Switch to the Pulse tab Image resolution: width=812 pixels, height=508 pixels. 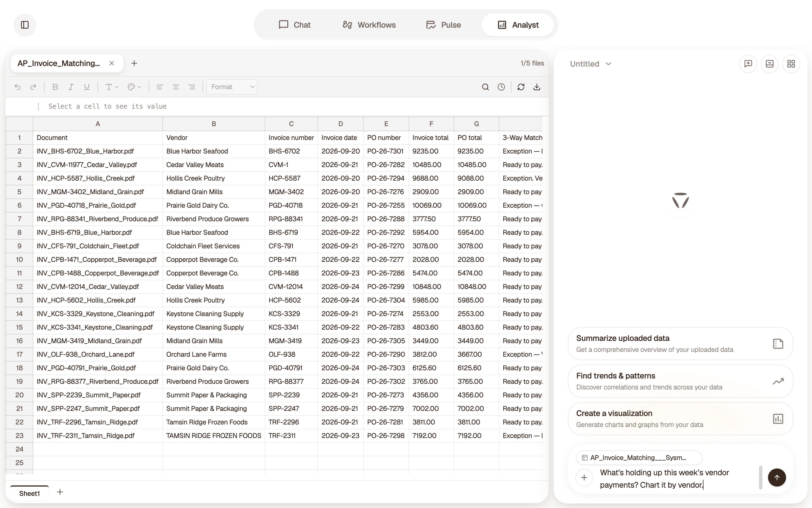pyautogui.click(x=443, y=25)
